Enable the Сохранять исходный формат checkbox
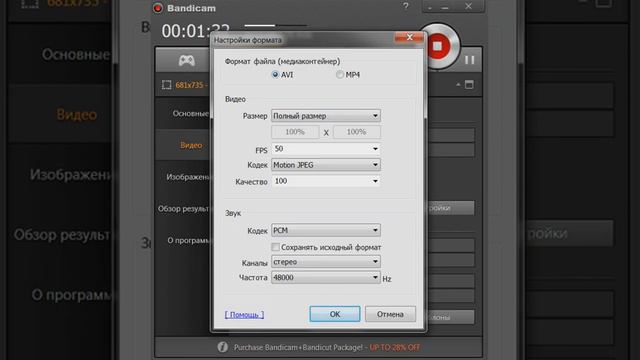Viewport: 640px width, 360px height. 276,247
